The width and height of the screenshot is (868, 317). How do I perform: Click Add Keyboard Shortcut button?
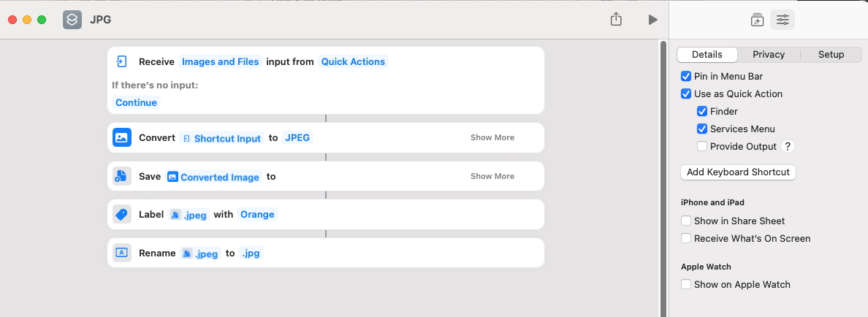click(738, 172)
